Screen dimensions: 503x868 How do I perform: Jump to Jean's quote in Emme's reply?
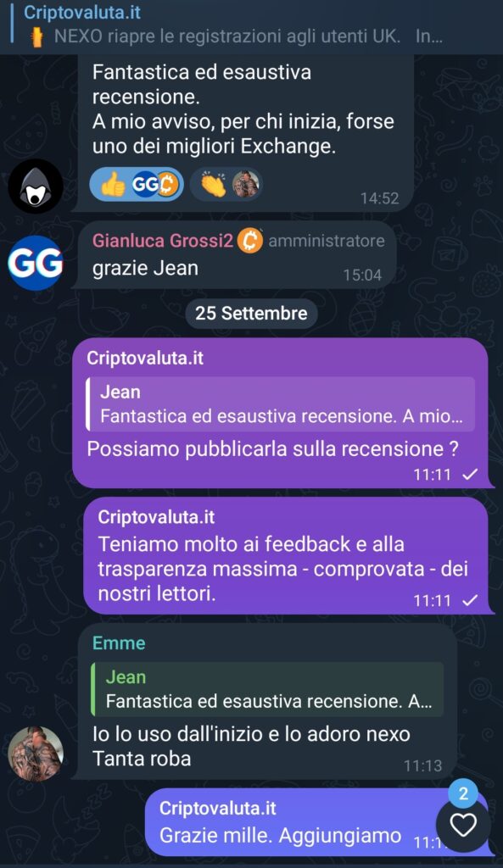pos(267,689)
